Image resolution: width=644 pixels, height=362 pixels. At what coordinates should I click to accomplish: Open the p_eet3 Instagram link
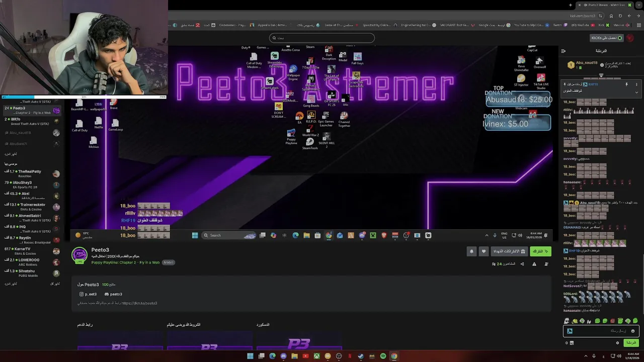pos(88,294)
